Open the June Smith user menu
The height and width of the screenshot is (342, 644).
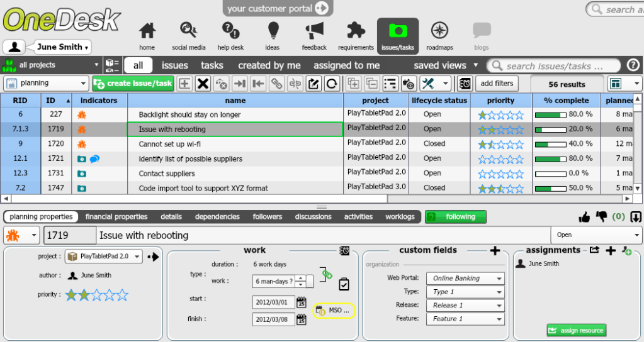pyautogui.click(x=62, y=47)
